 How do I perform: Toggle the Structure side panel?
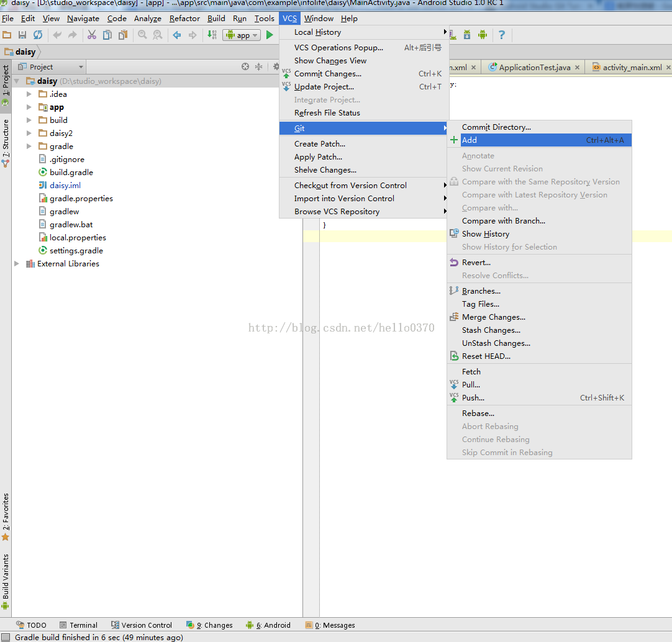6,143
